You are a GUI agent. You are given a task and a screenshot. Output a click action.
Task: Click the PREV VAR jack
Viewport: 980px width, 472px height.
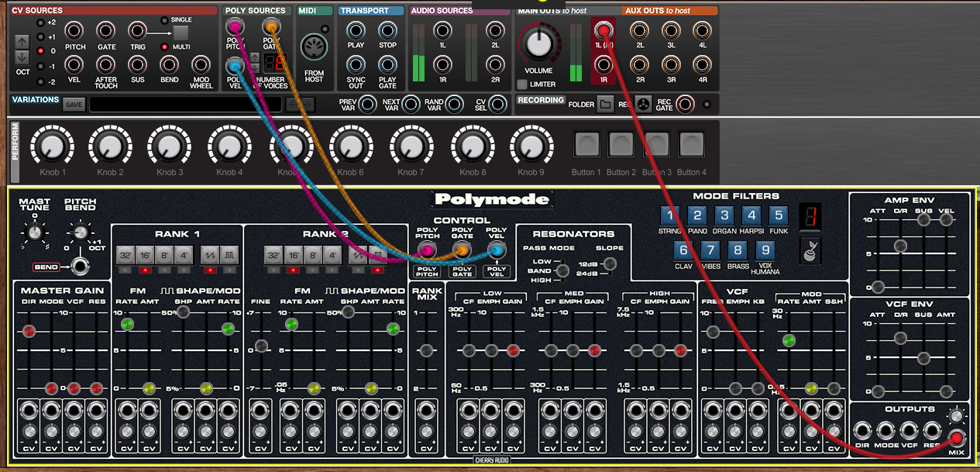tap(369, 104)
